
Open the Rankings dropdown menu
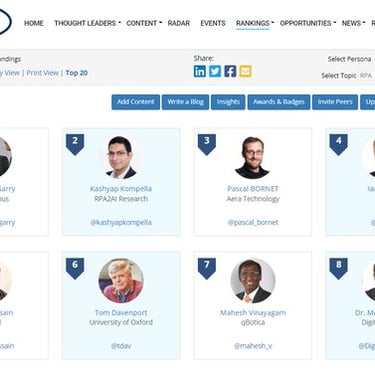click(x=255, y=23)
